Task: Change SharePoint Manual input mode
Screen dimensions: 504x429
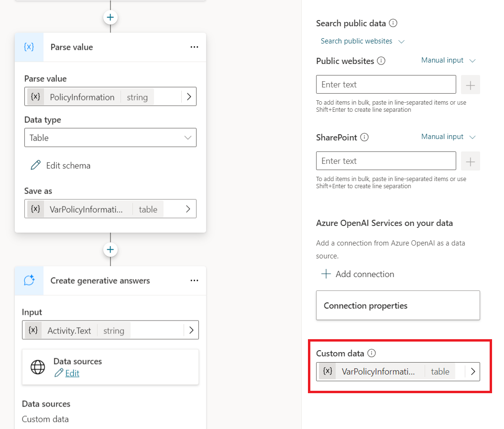Action: click(x=448, y=137)
